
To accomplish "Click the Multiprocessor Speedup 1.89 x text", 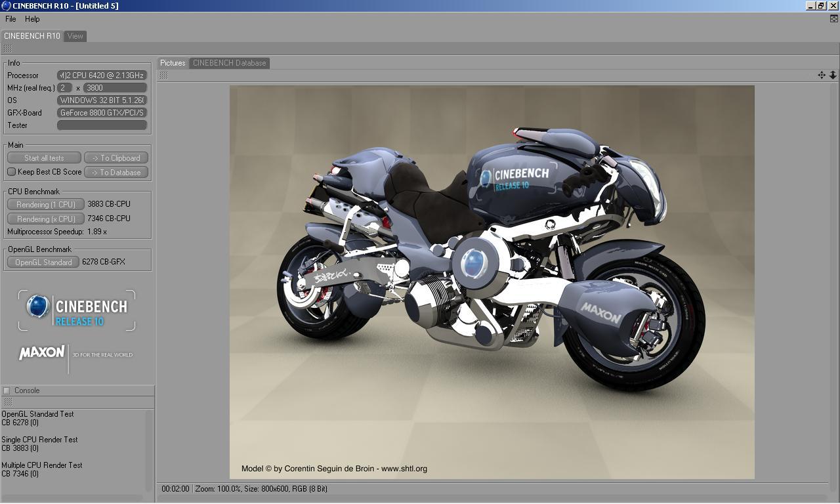I will (x=57, y=232).
